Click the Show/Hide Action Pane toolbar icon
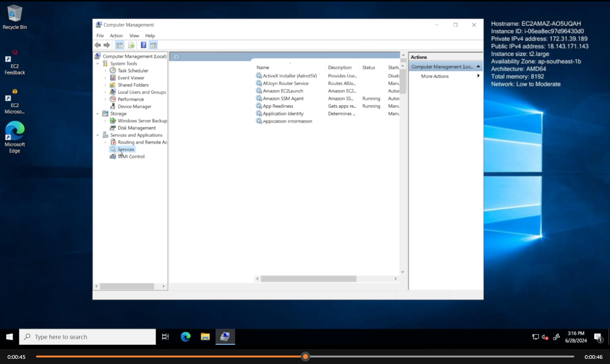Image resolution: width=610 pixels, height=364 pixels. click(x=153, y=45)
